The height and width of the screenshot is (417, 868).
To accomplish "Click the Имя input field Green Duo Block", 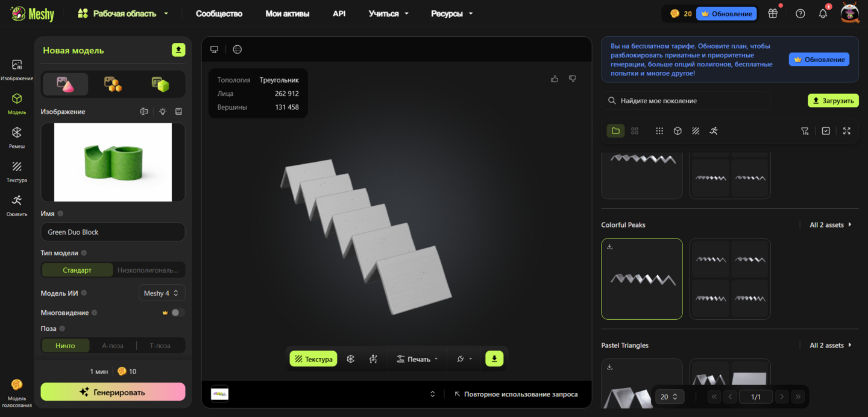I will click(x=113, y=232).
